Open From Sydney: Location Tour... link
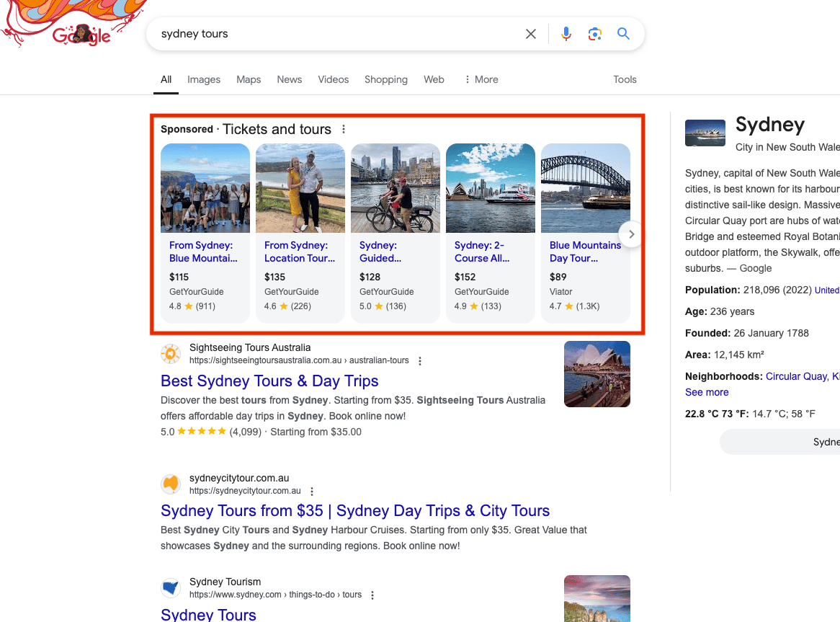This screenshot has width=840, height=622. [300, 252]
